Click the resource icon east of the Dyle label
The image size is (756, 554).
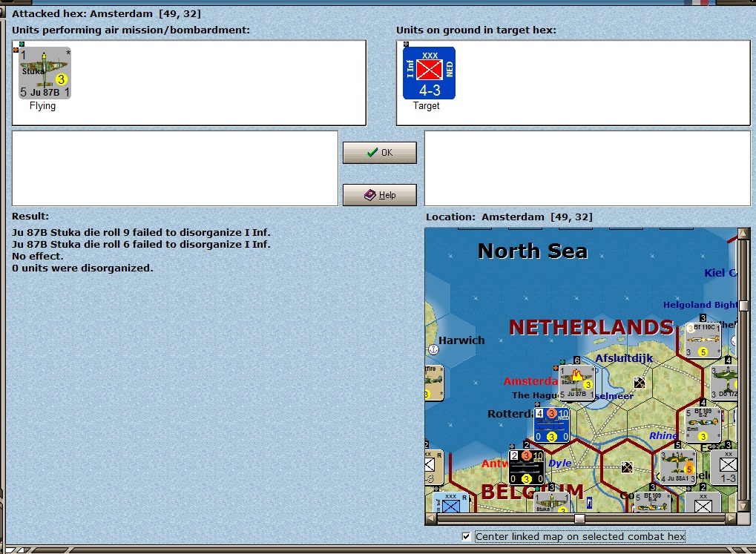(627, 466)
